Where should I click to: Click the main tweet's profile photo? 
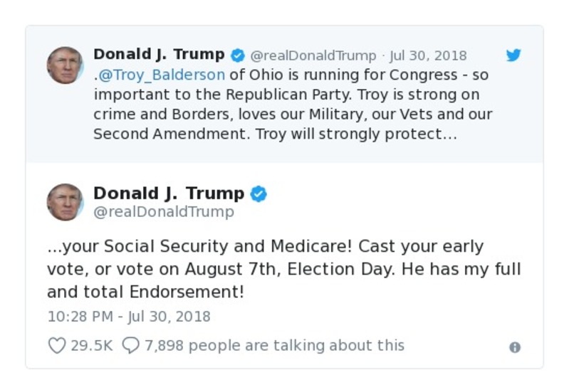pos(66,201)
